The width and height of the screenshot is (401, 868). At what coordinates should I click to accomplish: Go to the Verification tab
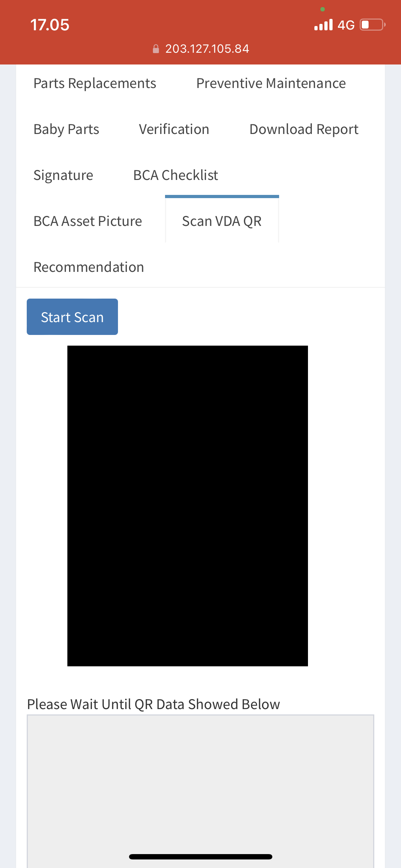click(174, 129)
